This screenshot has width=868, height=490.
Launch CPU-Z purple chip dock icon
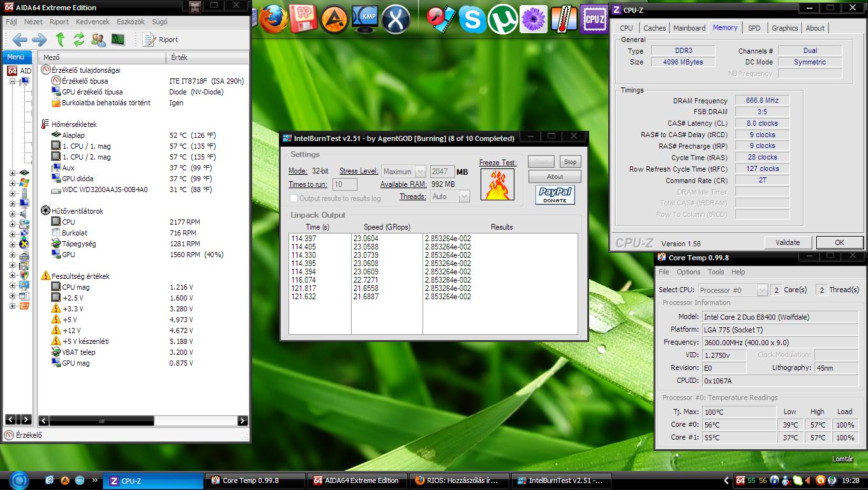pos(595,19)
